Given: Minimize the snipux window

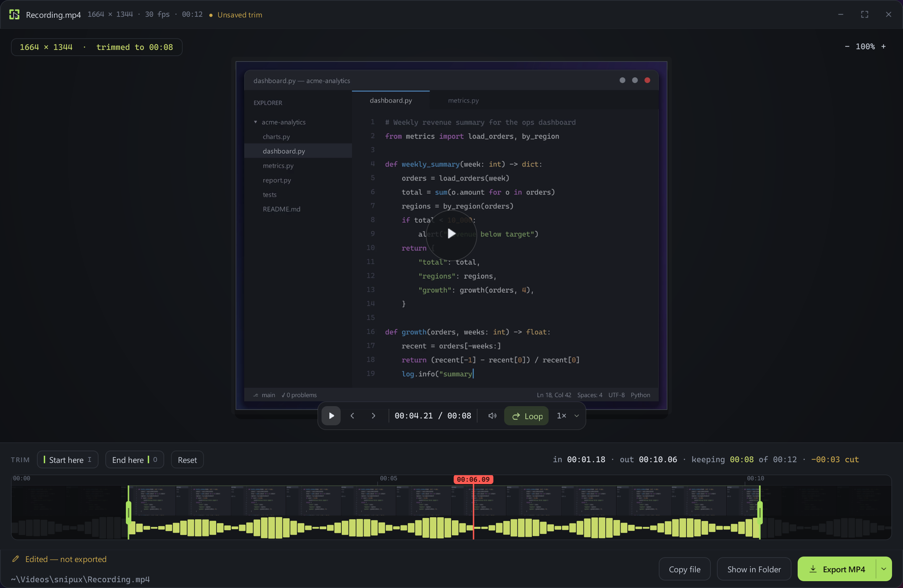Looking at the screenshot, I should pos(841,14).
